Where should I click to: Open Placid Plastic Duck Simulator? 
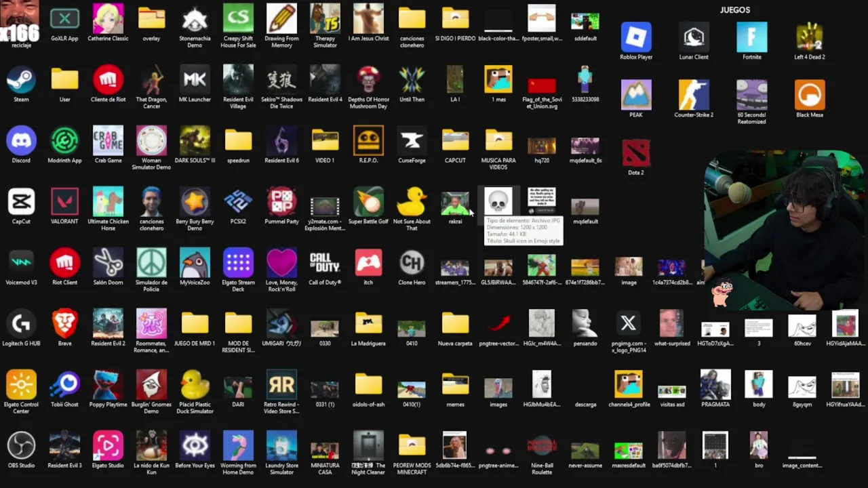[195, 385]
